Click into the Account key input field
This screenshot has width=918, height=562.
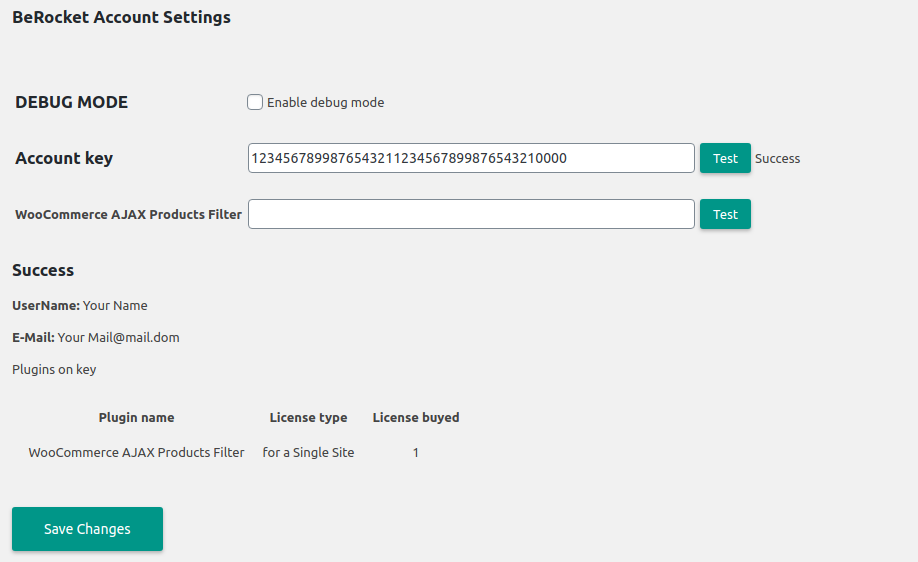pos(470,158)
